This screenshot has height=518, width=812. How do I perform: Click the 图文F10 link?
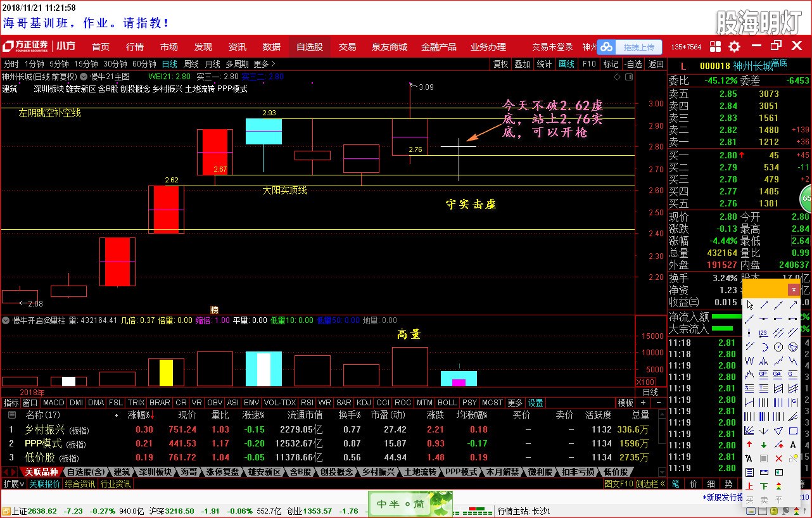coord(618,484)
